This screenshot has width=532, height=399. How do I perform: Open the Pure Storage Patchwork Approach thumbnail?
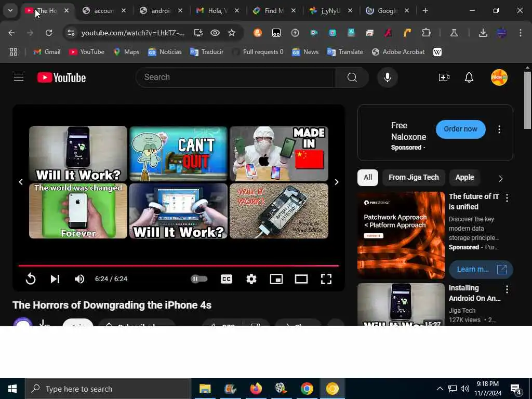pyautogui.click(x=401, y=235)
